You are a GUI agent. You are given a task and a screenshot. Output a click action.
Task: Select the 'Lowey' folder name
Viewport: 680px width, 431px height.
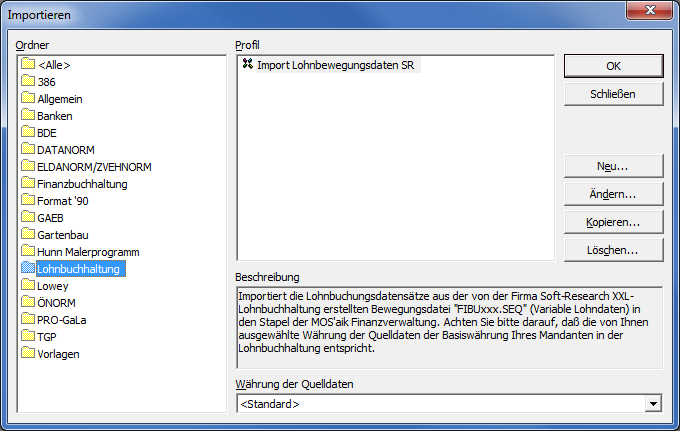53,286
